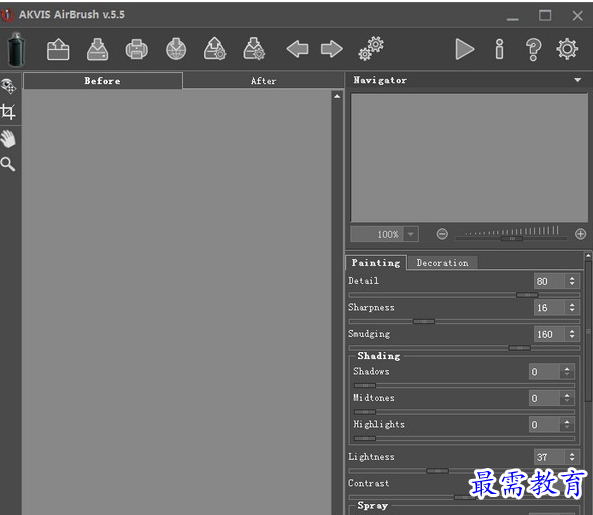The image size is (593, 515).
Task: Step the Smudging value spinner
Action: pyautogui.click(x=572, y=334)
